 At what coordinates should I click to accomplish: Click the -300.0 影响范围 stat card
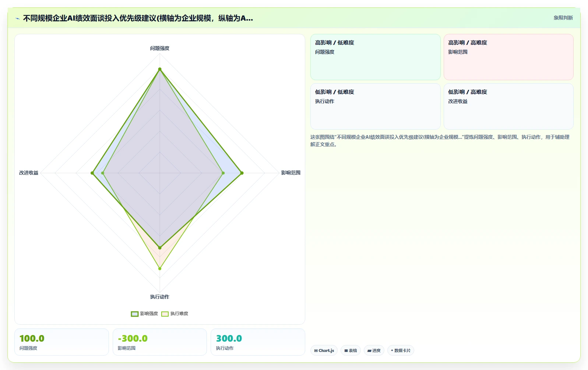coord(160,342)
